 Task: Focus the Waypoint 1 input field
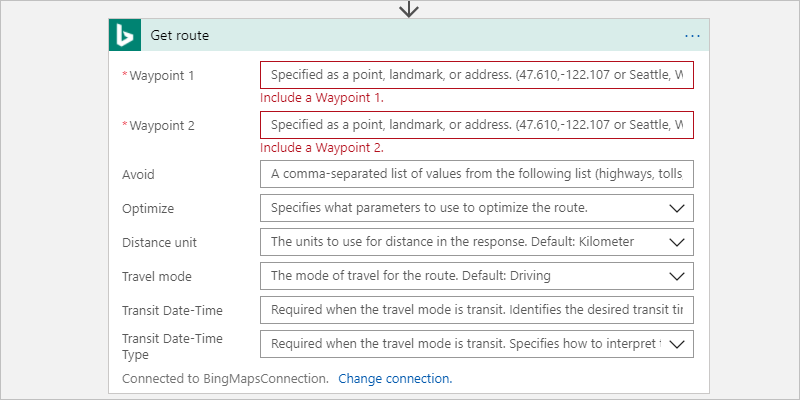[x=476, y=75]
